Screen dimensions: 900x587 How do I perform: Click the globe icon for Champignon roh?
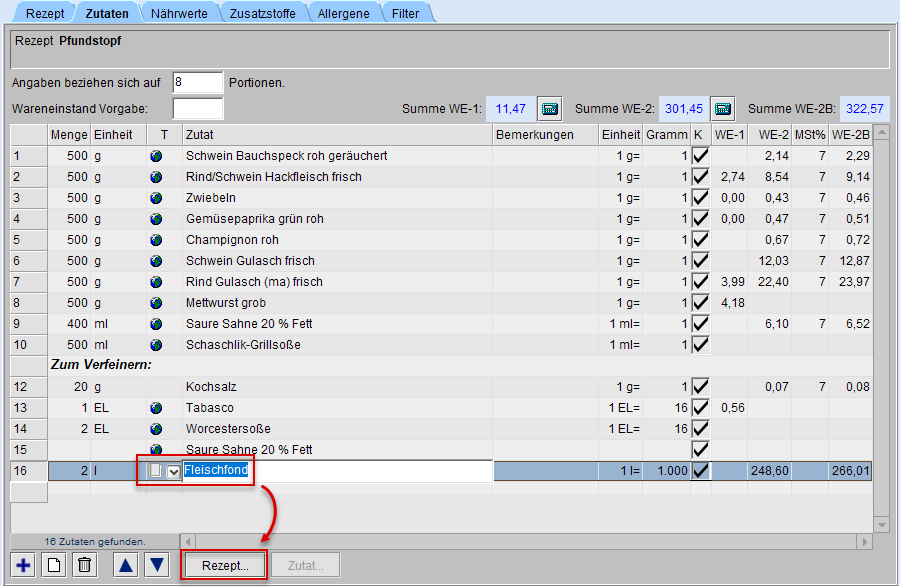tap(156, 240)
